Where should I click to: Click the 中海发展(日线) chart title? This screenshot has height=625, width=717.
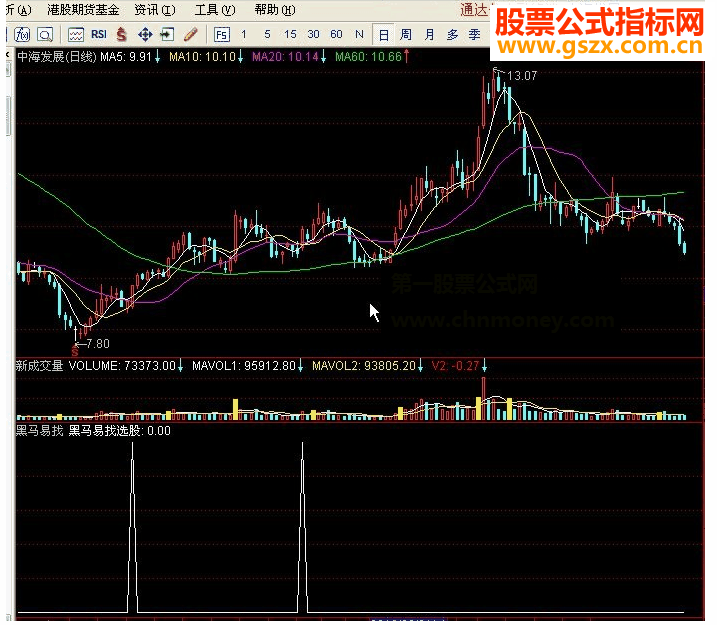point(57,57)
